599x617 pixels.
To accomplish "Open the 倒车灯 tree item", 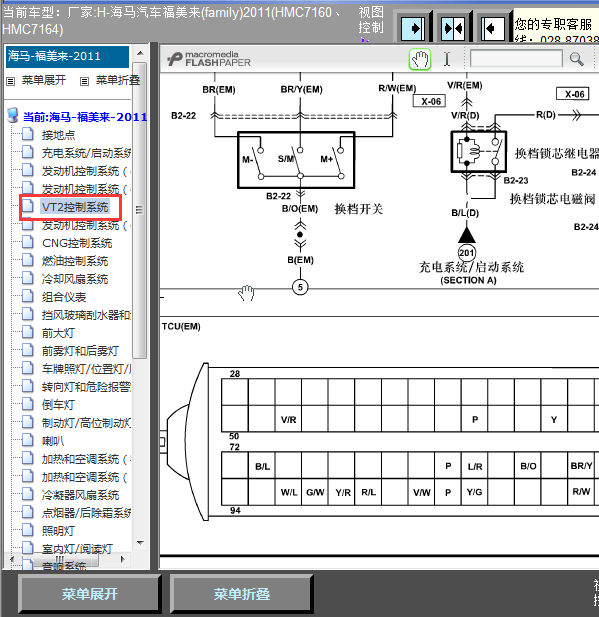I will click(58, 405).
